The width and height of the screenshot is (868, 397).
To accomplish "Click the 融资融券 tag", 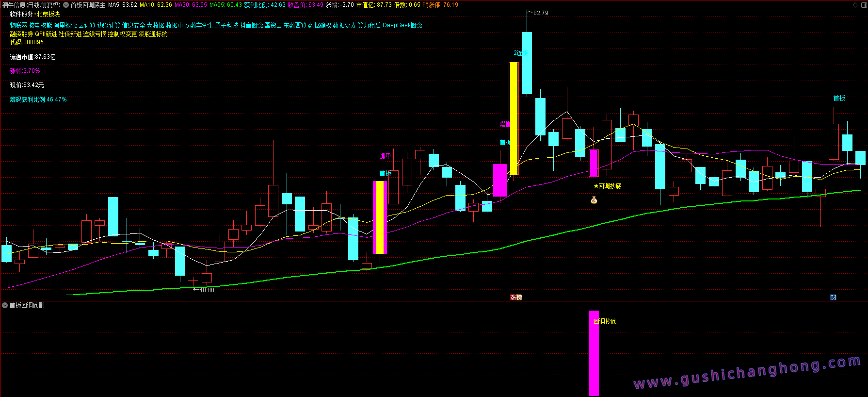I will [21, 34].
